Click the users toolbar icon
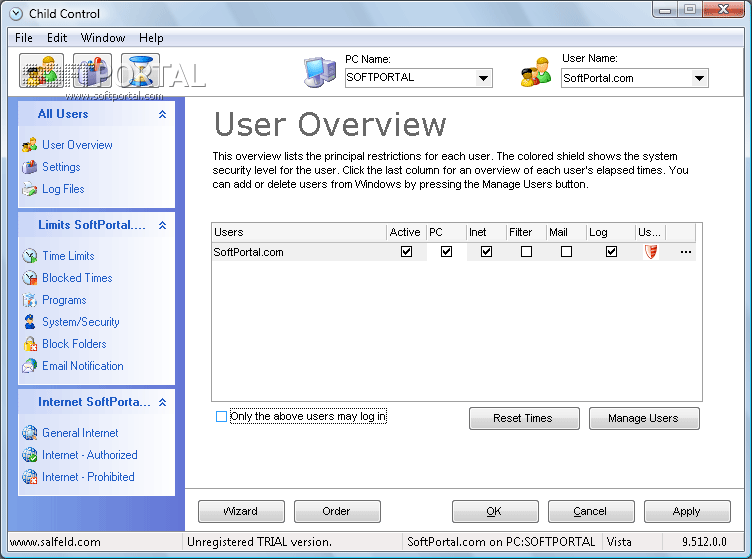This screenshot has height=559, width=752. (x=41, y=70)
